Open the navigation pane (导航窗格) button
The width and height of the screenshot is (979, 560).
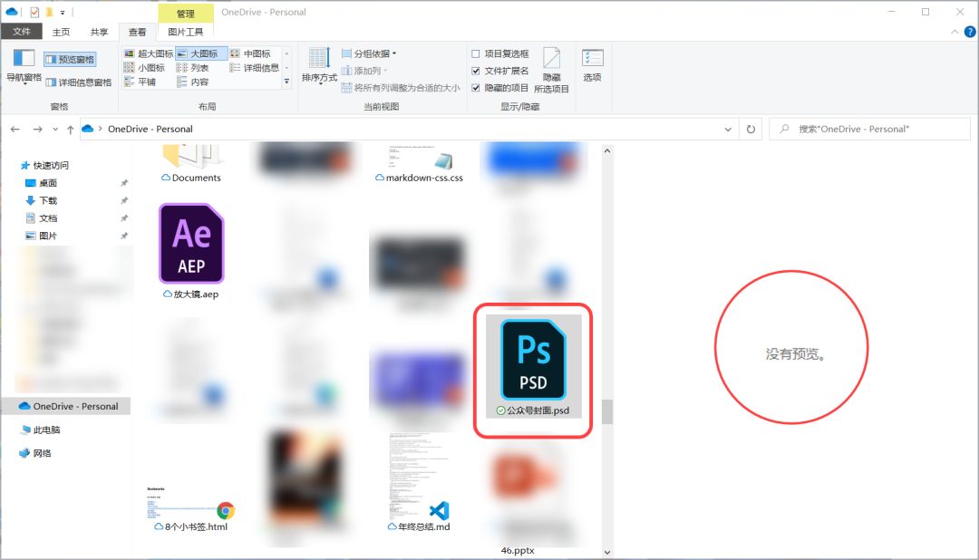pyautogui.click(x=24, y=65)
